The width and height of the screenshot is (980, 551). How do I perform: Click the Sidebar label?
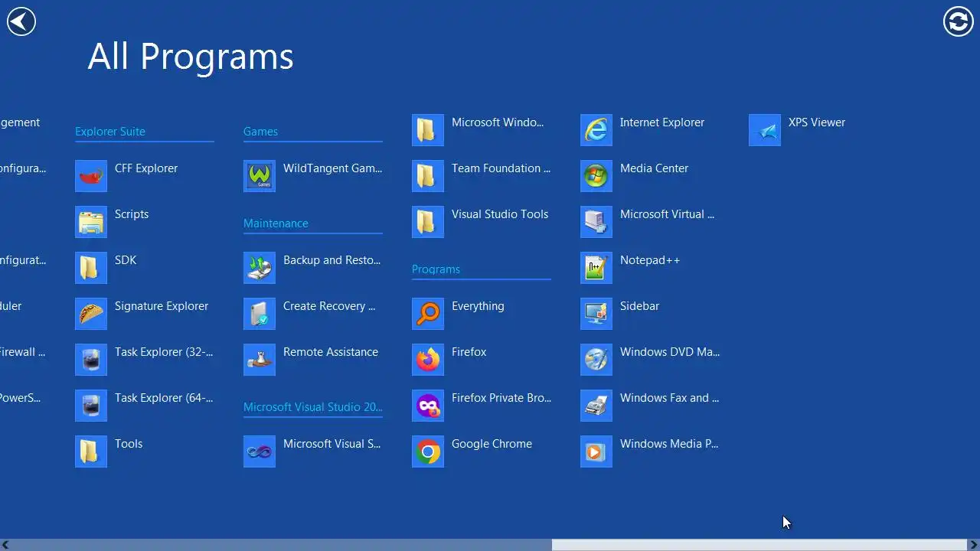639,306
